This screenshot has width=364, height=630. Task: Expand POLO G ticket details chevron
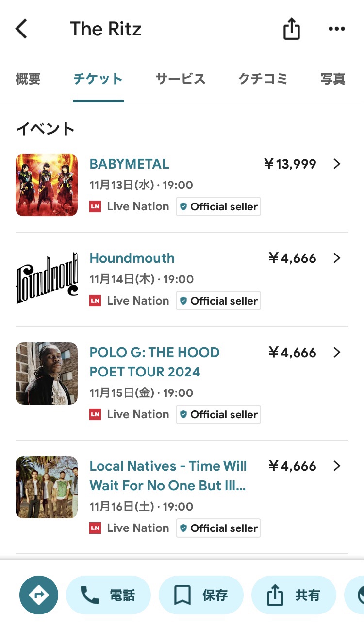click(337, 353)
